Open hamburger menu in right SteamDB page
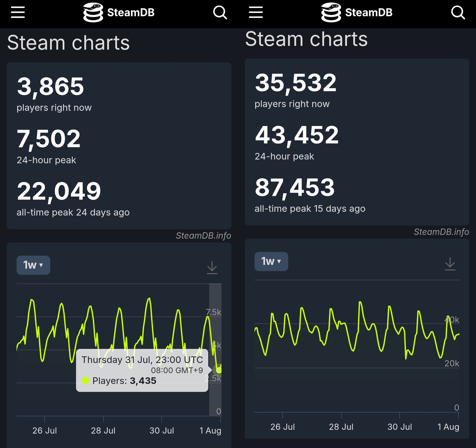 [256, 13]
